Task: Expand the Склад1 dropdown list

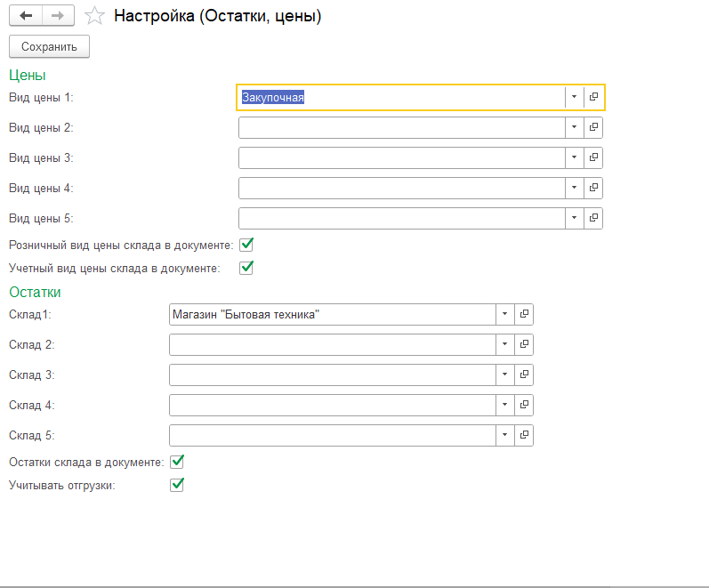Action: pyautogui.click(x=504, y=314)
